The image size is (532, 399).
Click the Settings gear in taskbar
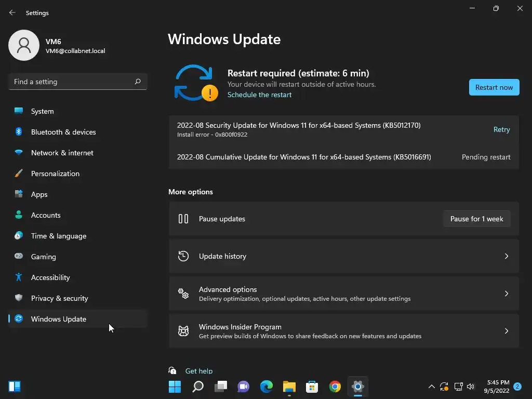coord(358,387)
